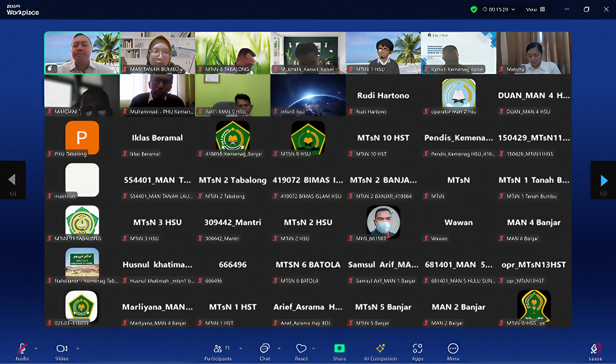Image resolution: width=616 pixels, height=364 pixels.
Task: Click the green Share screen icon
Action: [340, 349]
